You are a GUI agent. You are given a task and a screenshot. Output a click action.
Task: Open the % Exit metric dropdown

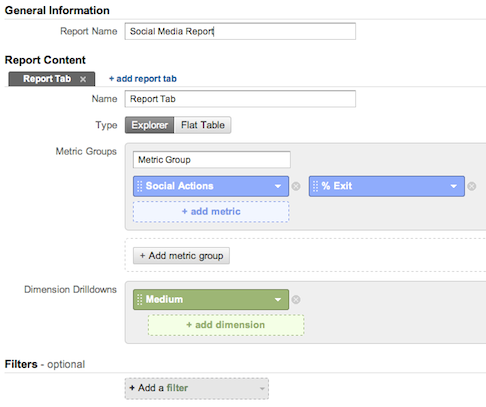[x=454, y=186]
